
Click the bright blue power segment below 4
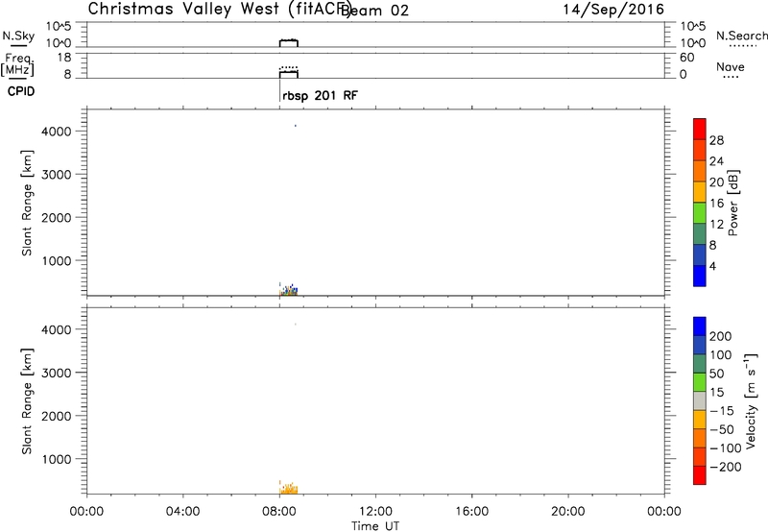700,276
